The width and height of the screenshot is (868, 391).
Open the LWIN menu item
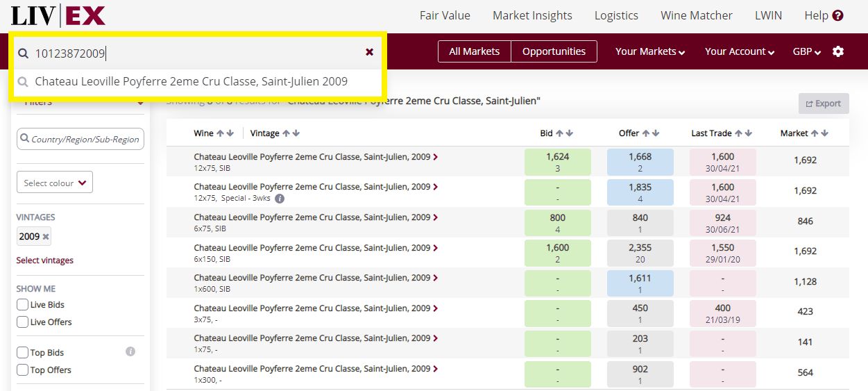point(768,15)
